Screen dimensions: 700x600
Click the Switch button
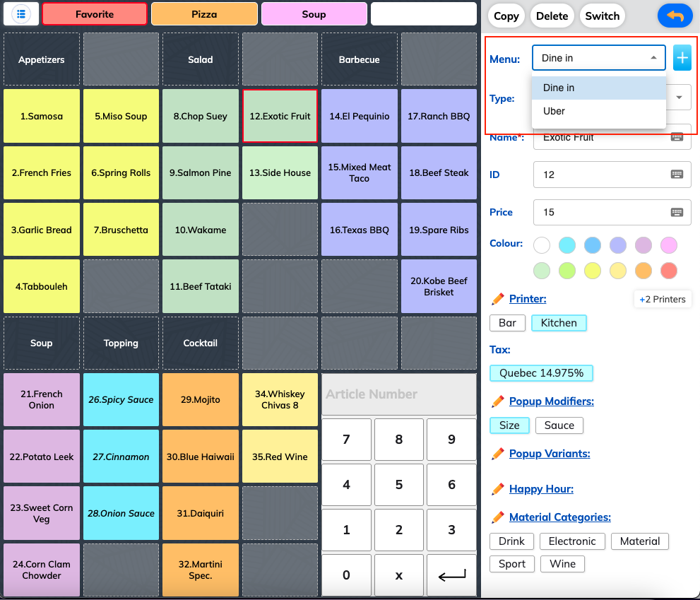click(x=603, y=16)
